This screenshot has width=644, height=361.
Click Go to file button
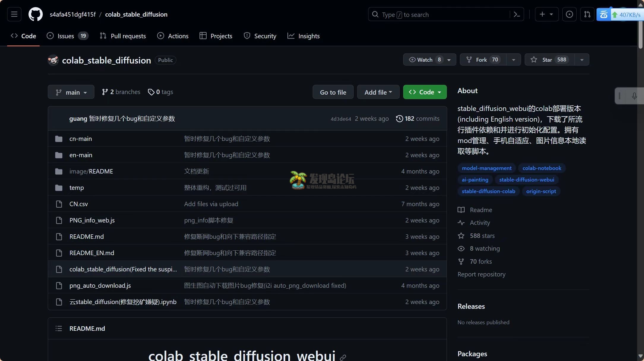(333, 92)
